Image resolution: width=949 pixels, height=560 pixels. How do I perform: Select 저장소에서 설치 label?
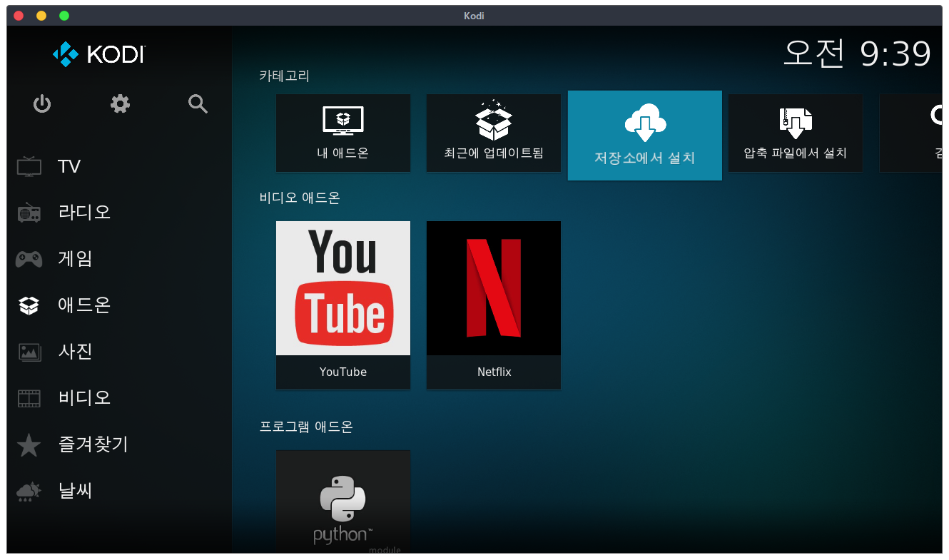[x=645, y=158]
